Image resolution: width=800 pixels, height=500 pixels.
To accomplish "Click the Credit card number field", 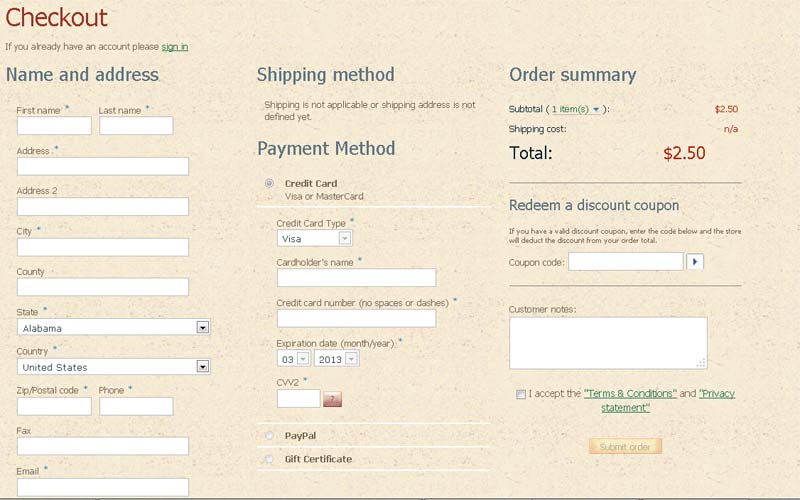I will tap(356, 319).
